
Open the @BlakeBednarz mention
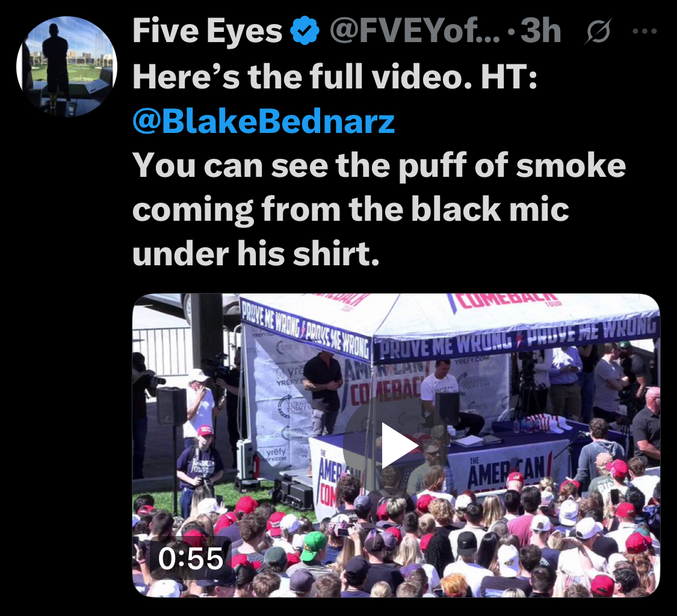click(x=264, y=122)
